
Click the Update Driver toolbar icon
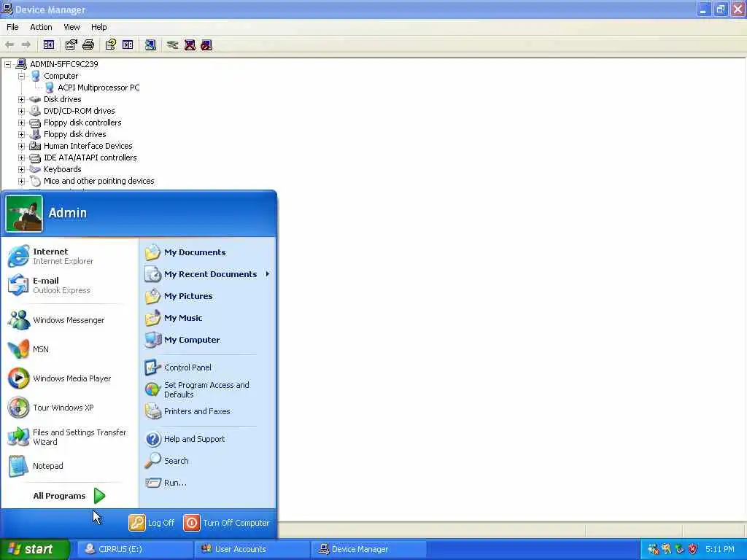172,44
